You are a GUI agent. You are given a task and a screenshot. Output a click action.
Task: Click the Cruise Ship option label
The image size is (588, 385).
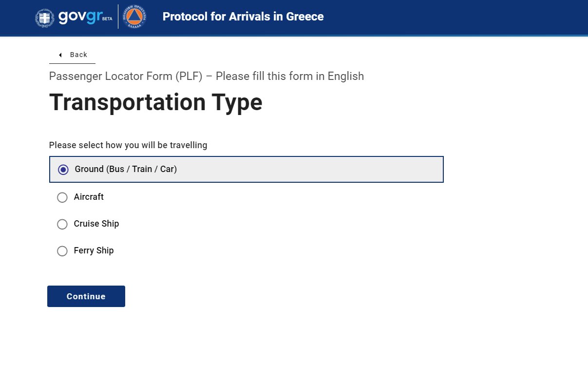click(96, 224)
